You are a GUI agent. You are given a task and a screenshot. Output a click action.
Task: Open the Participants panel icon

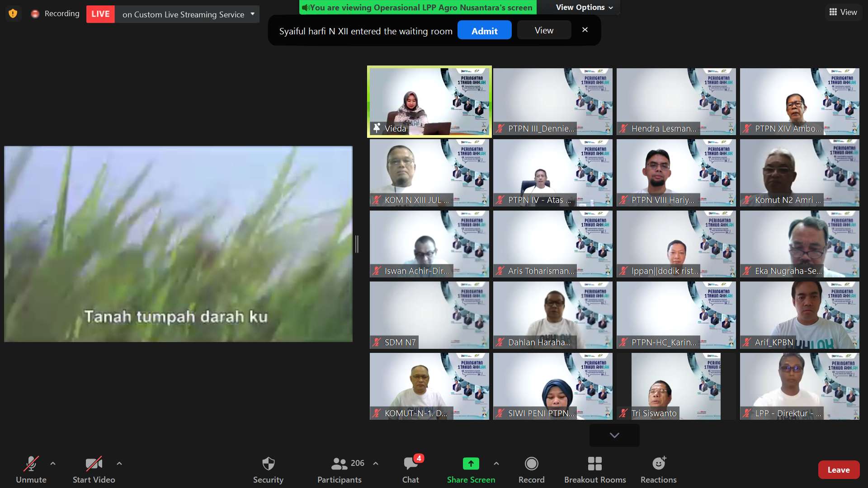(x=339, y=464)
